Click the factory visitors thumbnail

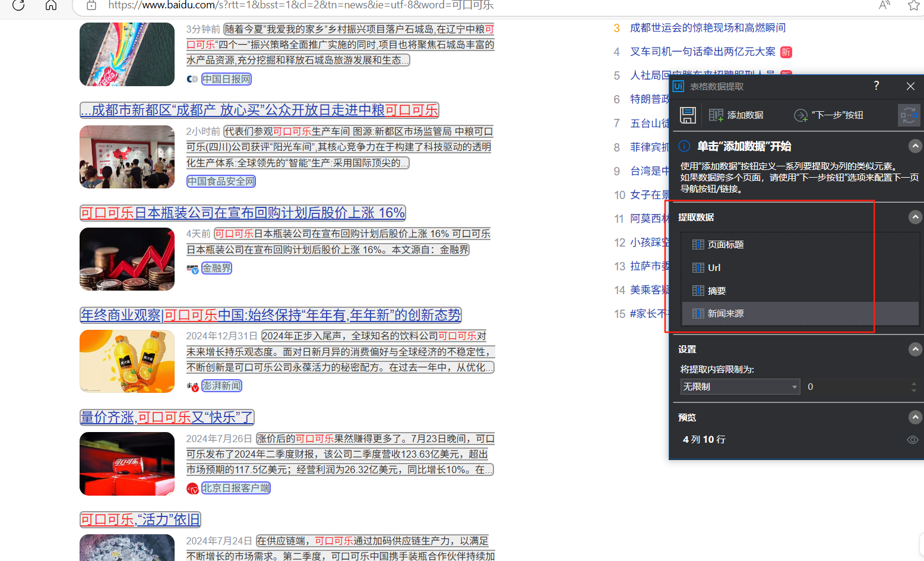click(x=127, y=157)
